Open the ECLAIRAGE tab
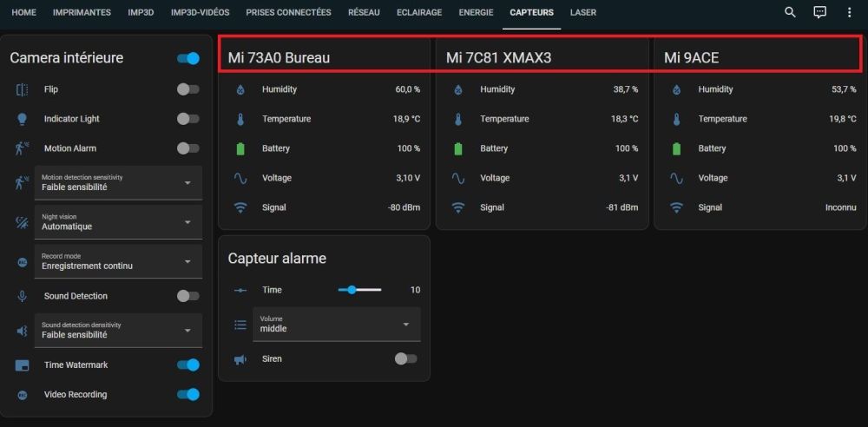This screenshot has height=427, width=868. coord(419,12)
